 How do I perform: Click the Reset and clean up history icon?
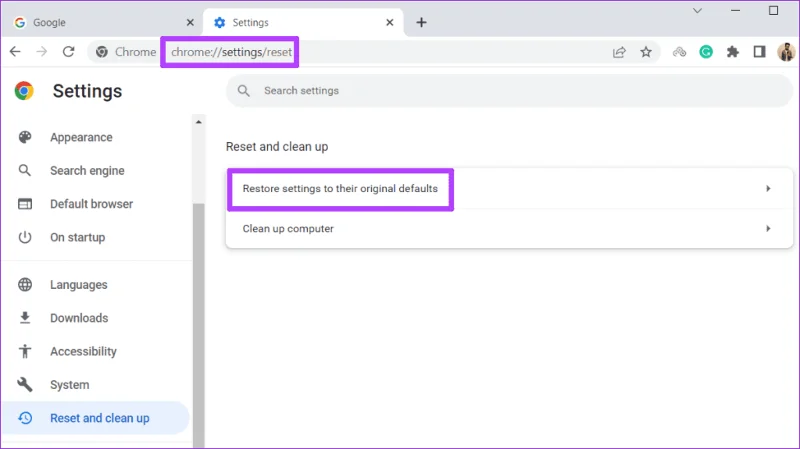[24, 418]
